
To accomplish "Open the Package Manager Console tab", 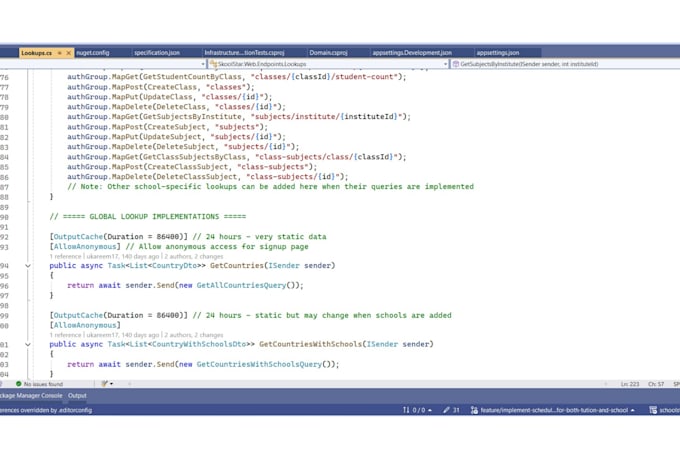I will tap(31, 396).
